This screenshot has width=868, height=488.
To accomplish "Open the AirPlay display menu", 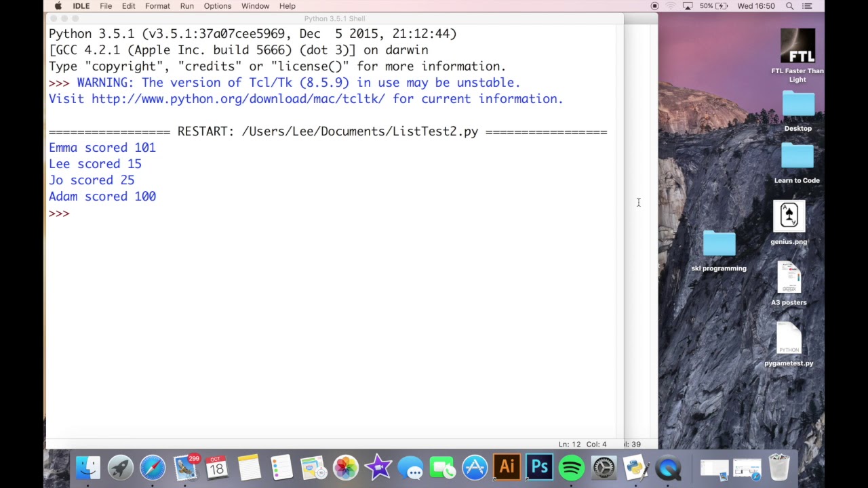I will (x=688, y=6).
